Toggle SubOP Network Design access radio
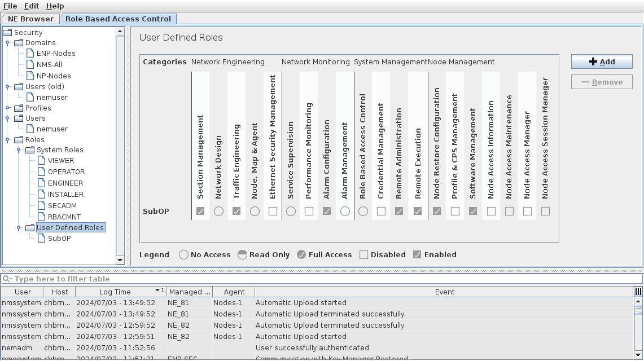Viewport: 644px width, 361px height. click(x=218, y=212)
